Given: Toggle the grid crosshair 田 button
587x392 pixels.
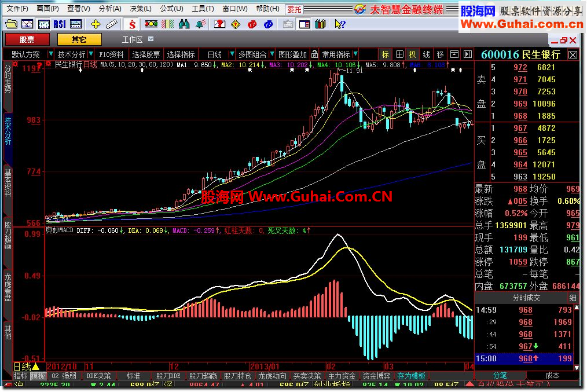Looking at the screenshot, I should pyautogui.click(x=399, y=54).
